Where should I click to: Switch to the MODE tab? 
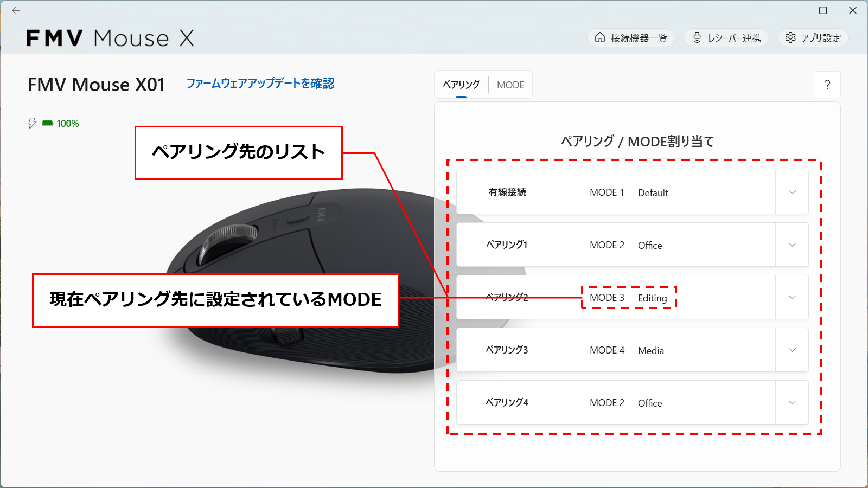tap(510, 85)
